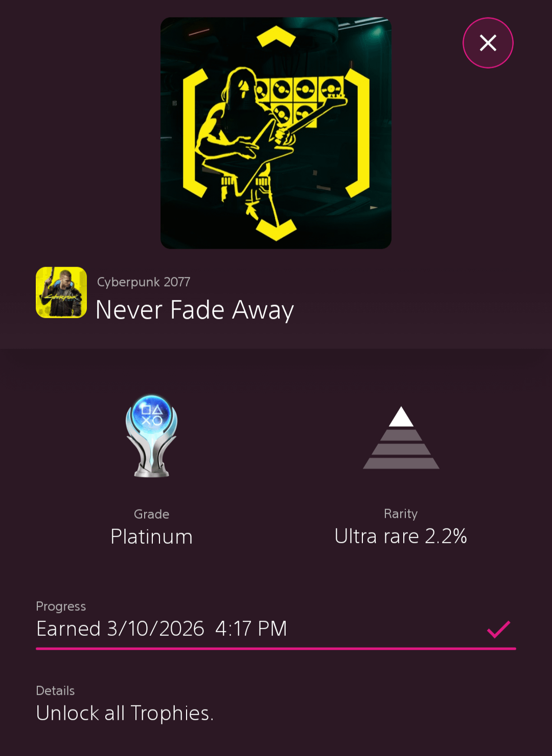
Task: Tap the pink earned checkmark
Action: click(x=498, y=629)
